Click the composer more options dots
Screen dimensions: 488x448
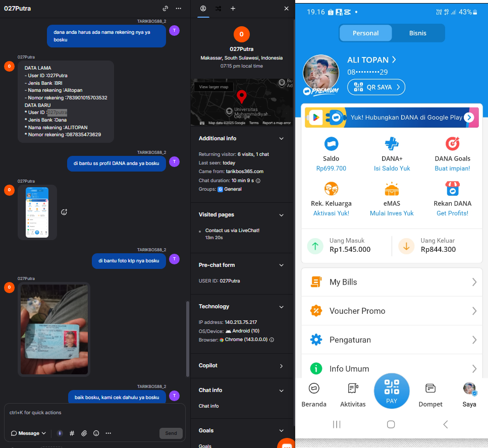pos(109,433)
